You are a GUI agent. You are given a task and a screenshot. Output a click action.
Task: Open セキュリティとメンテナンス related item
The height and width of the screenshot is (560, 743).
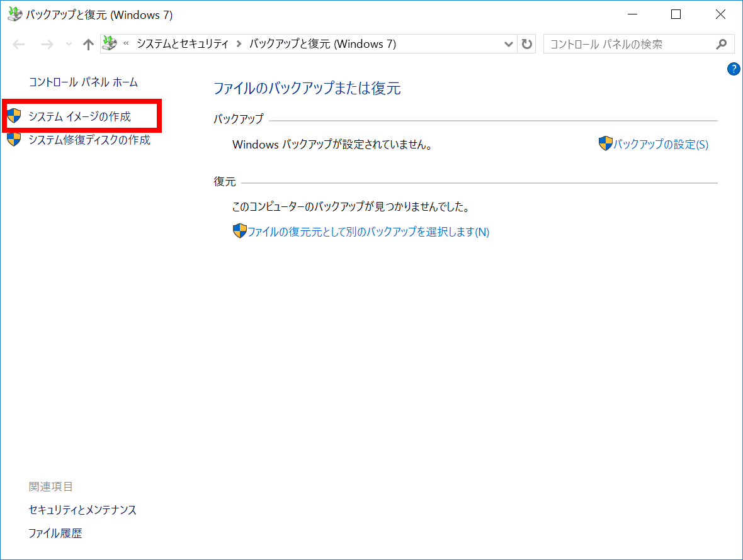(x=82, y=510)
